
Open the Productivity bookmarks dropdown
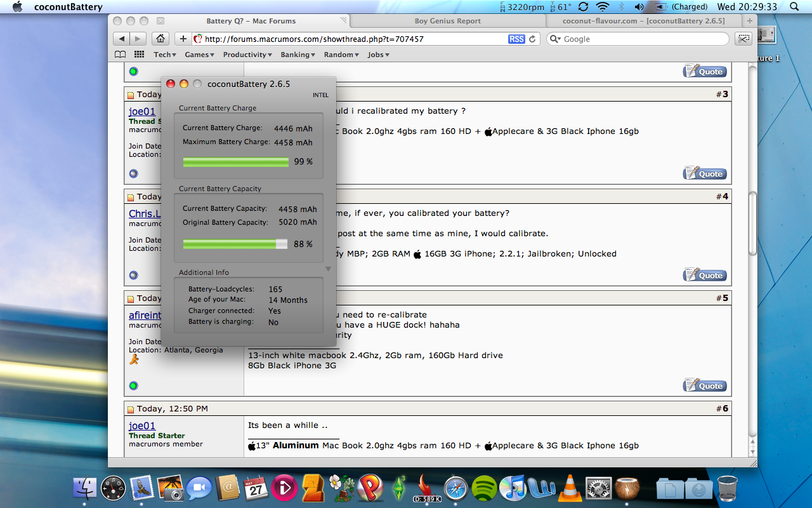[247, 55]
